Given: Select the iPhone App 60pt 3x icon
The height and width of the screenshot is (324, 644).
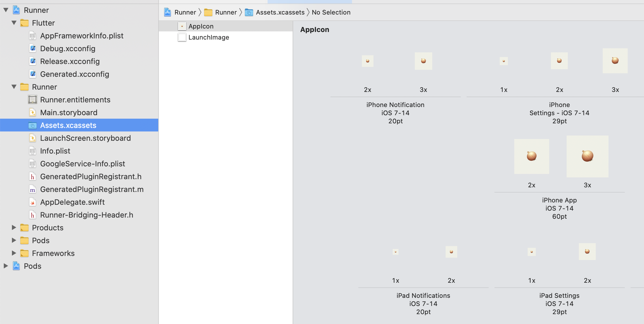Looking at the screenshot, I should tap(587, 156).
